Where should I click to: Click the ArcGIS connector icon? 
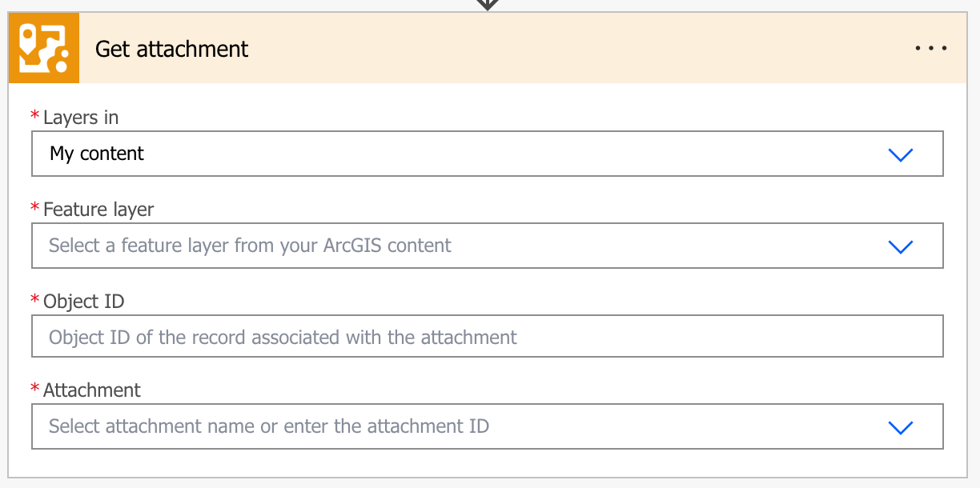click(44, 49)
